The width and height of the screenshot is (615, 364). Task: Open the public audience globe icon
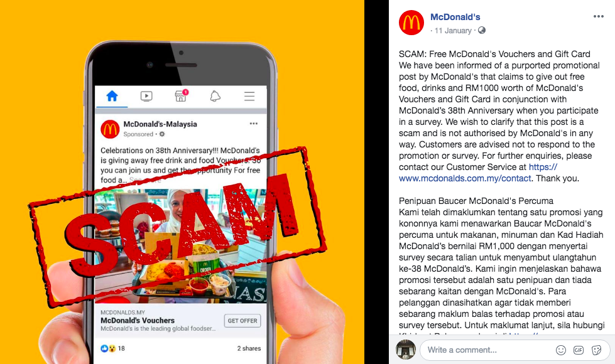click(482, 30)
